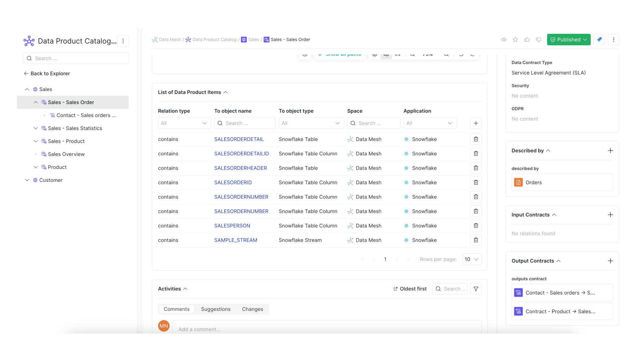Collapse the Sales - Sales Order tree node

pos(36,102)
